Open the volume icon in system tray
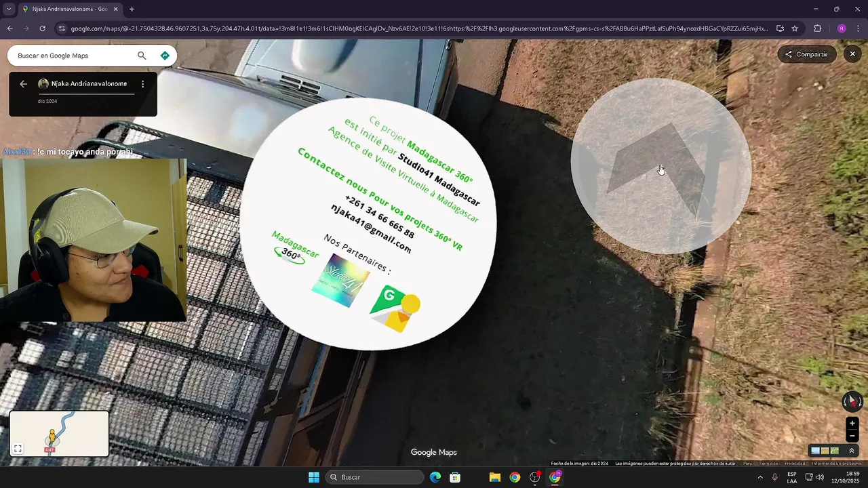The width and height of the screenshot is (868, 488). pyautogui.click(x=820, y=477)
